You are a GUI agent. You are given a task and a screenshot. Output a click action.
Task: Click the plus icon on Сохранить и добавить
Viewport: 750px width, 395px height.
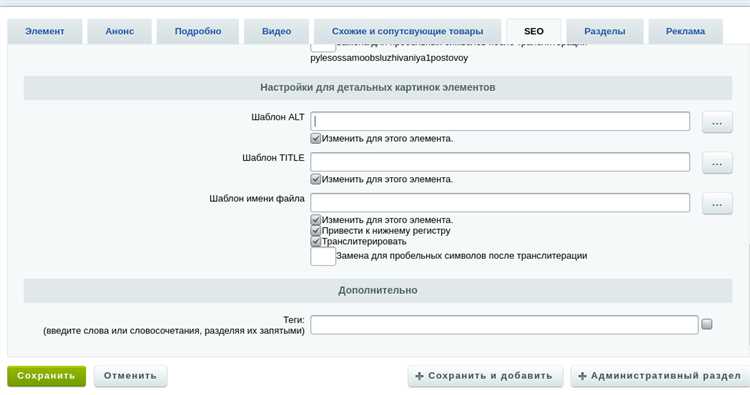(x=419, y=376)
